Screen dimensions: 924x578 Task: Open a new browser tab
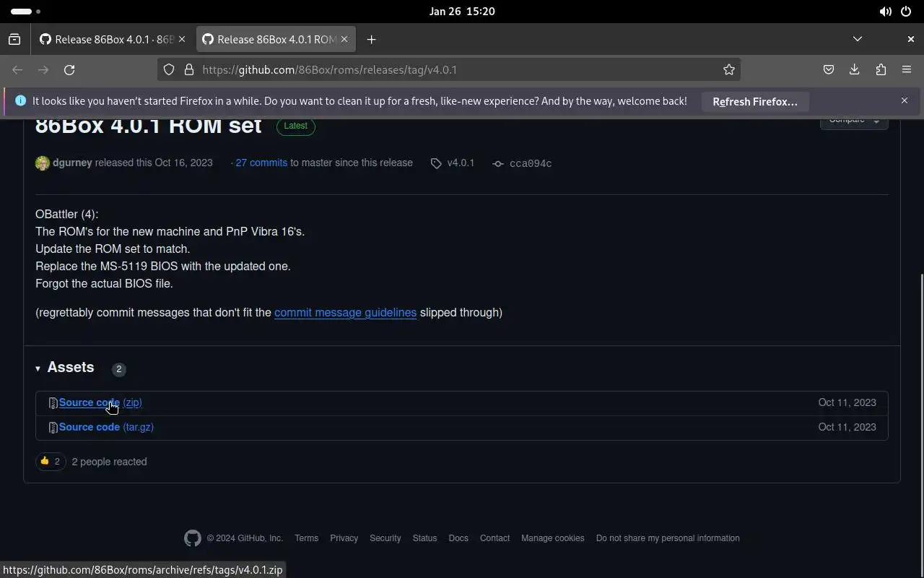click(371, 40)
